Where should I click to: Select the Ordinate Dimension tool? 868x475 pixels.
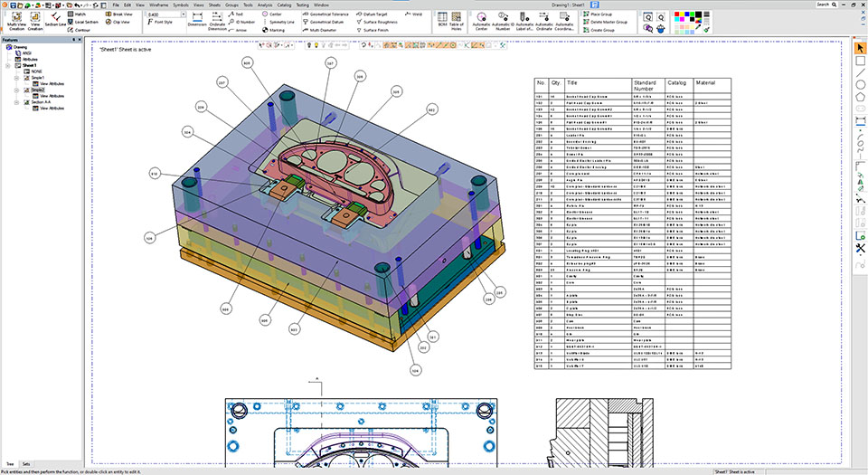click(x=217, y=21)
